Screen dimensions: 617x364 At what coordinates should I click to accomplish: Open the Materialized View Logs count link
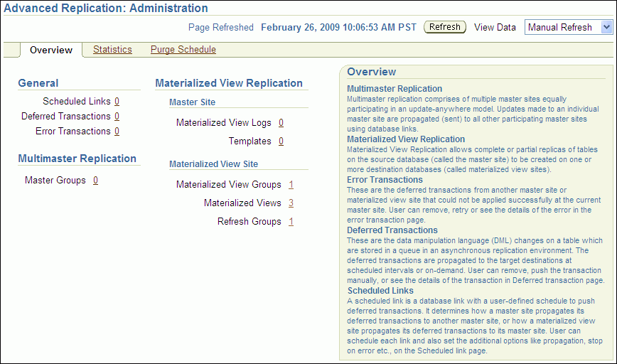(x=281, y=123)
